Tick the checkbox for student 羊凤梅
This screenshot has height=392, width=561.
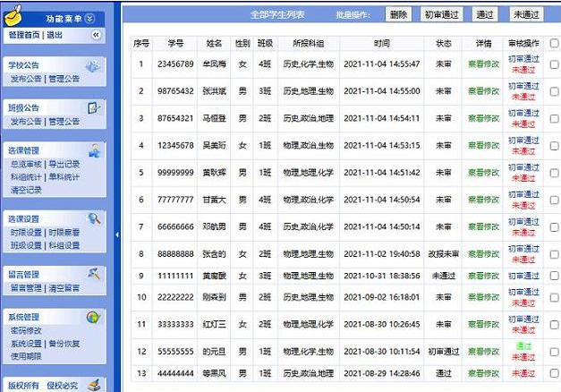click(554, 64)
